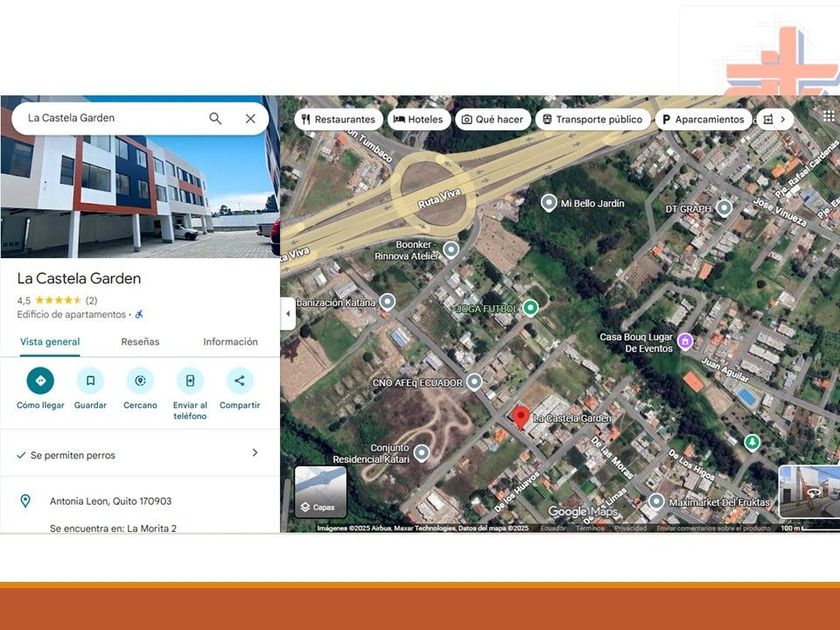Click the CNO AFEq ECUADOR marker

coord(474,382)
